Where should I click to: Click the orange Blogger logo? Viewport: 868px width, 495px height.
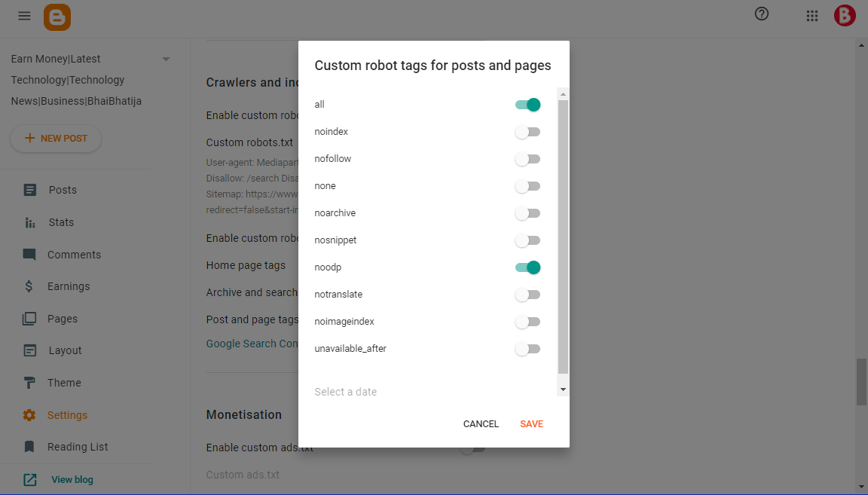point(57,17)
